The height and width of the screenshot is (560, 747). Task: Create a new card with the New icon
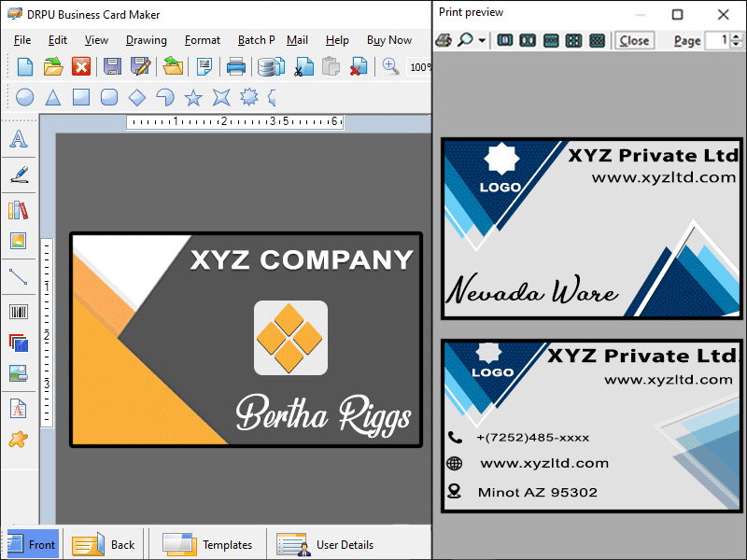click(24, 66)
